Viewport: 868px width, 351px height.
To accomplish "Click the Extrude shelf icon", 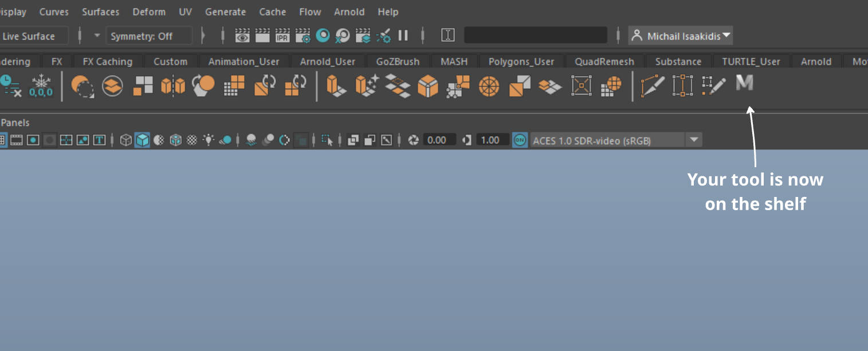I will tap(336, 86).
